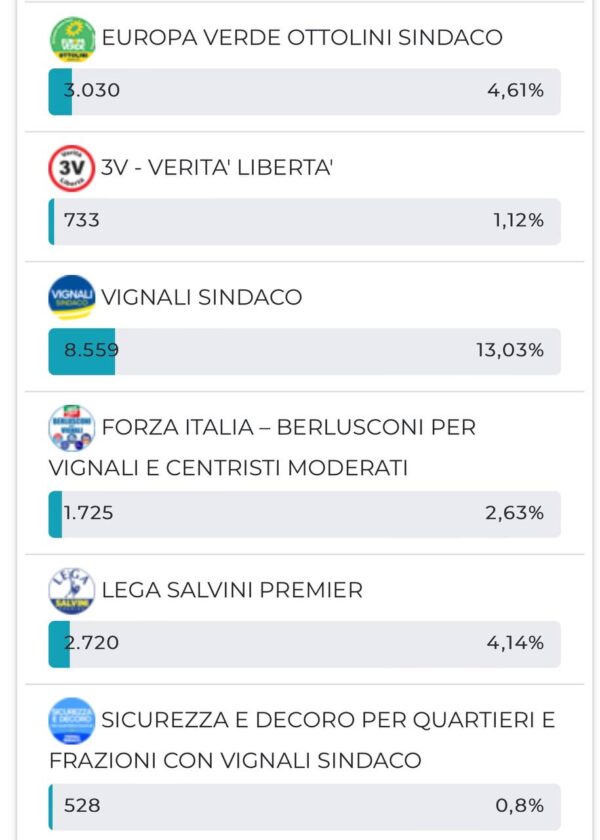The width and height of the screenshot is (600, 840).
Task: Select the EUROPA VERDE OTTOLINI SINDACO title
Action: (x=302, y=39)
